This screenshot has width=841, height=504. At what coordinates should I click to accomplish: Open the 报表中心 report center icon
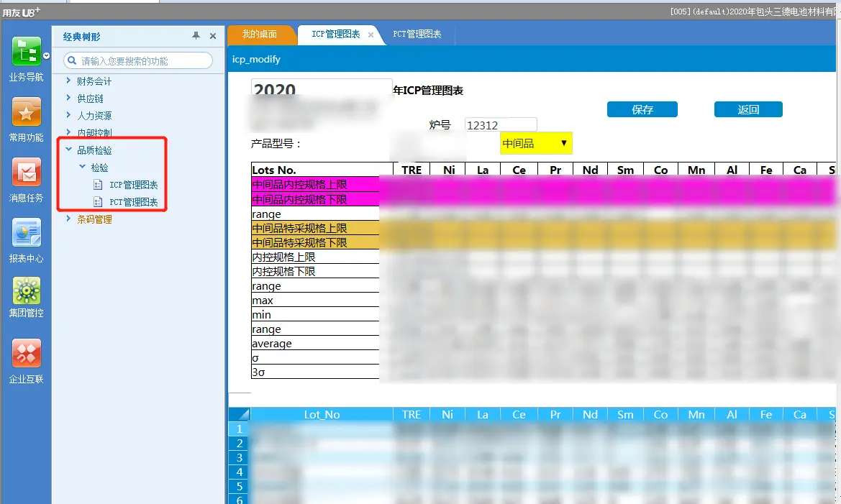coord(26,233)
